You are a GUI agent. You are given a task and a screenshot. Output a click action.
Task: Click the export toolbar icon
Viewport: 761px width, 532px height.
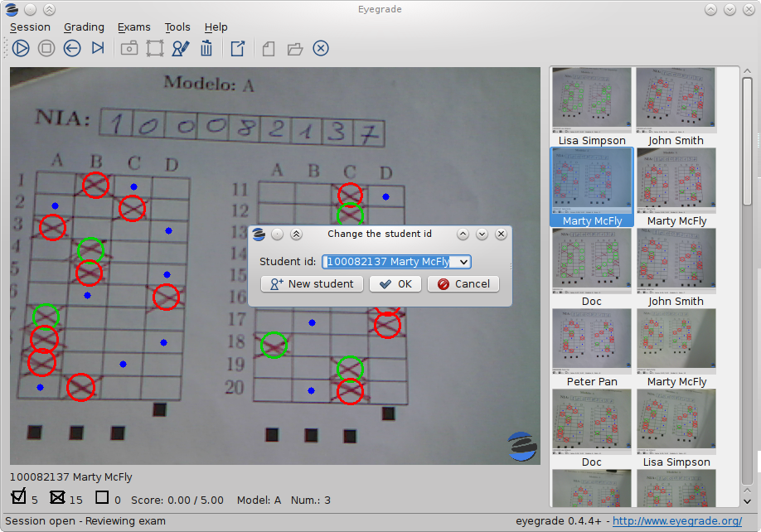point(238,48)
